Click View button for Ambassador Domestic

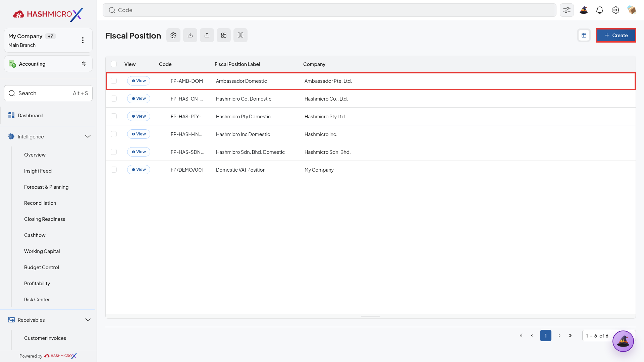[139, 81]
